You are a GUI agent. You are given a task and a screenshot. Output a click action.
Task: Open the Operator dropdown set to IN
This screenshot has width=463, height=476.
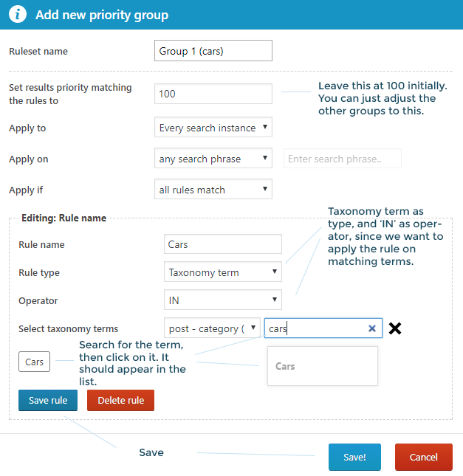point(222,300)
